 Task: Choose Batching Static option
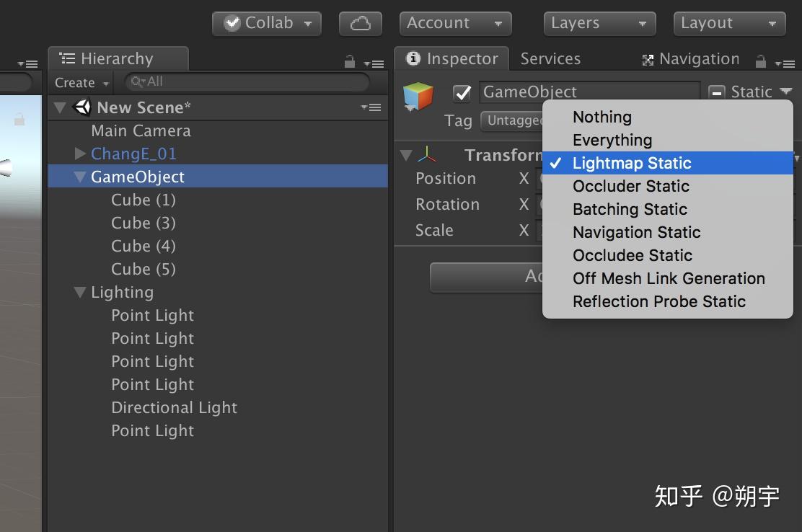point(667,209)
